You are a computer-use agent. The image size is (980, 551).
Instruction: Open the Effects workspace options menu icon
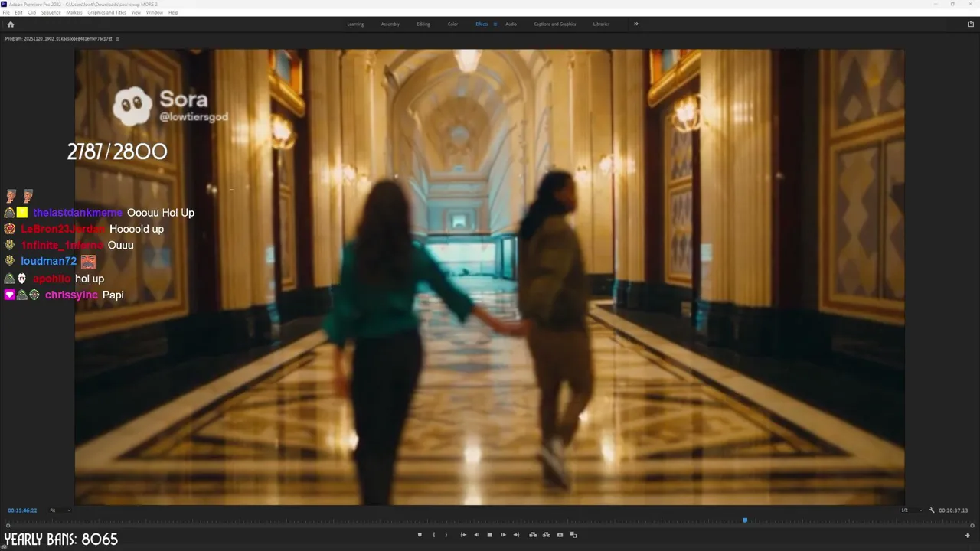495,24
